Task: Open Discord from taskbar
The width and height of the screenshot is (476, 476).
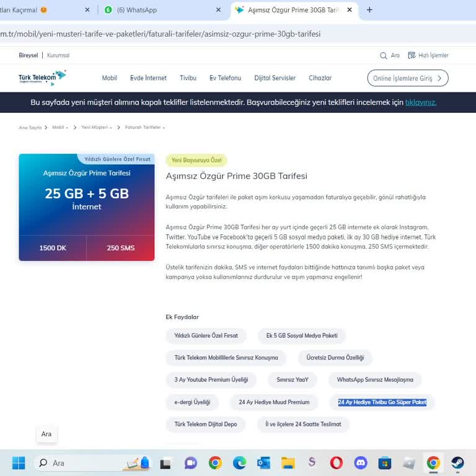Action: (361, 463)
